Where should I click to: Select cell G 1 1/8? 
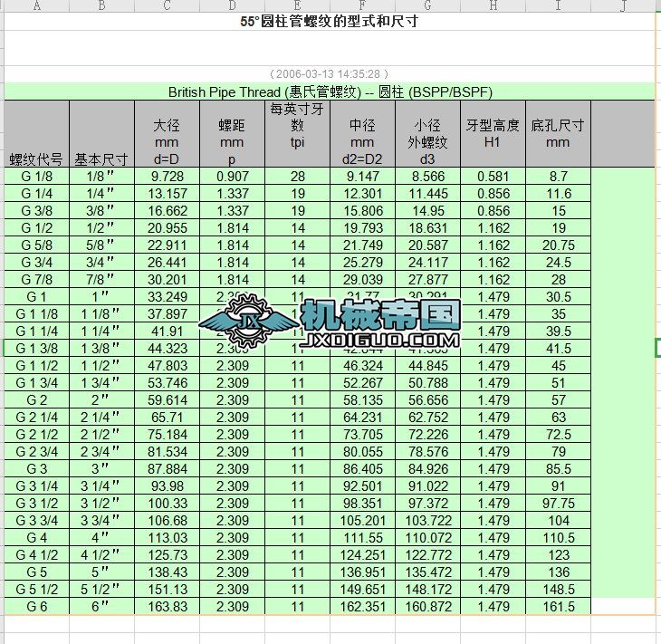37,314
